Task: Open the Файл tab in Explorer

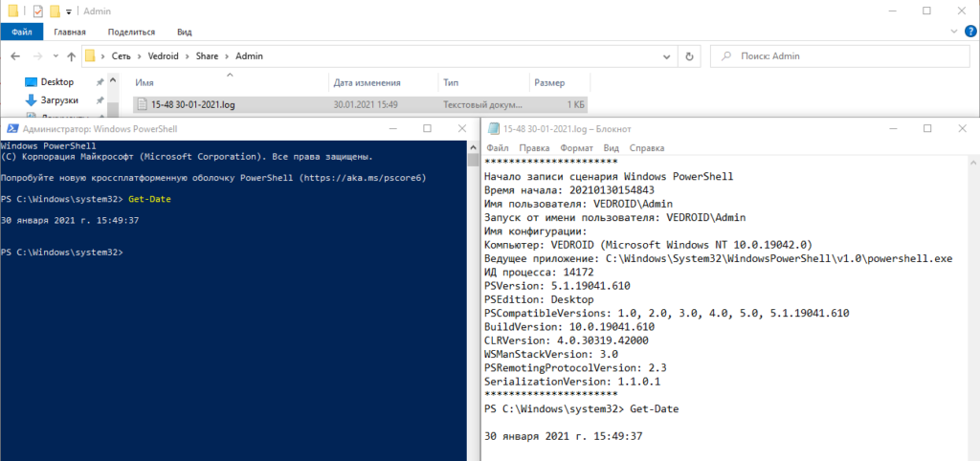Action: coord(22,32)
